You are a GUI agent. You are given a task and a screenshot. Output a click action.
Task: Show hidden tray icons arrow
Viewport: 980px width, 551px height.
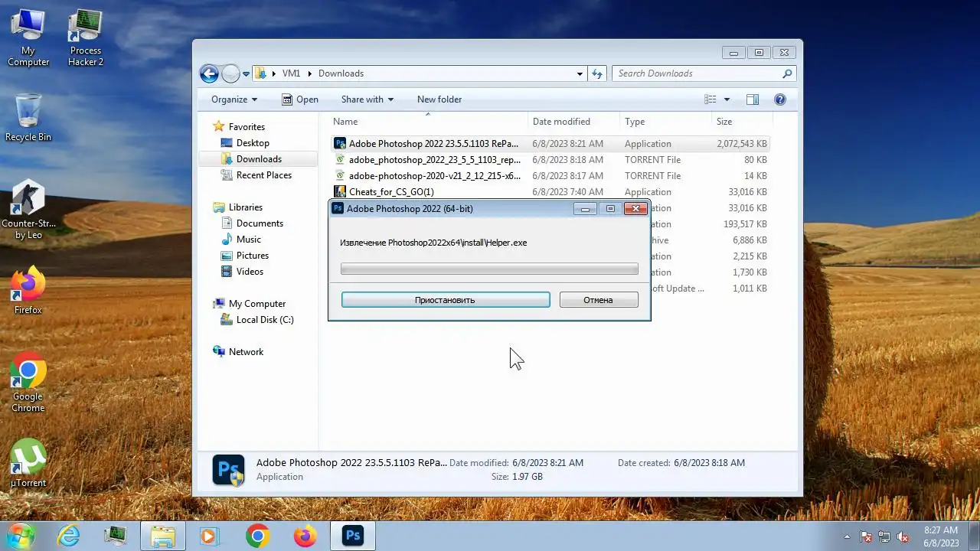847,536
